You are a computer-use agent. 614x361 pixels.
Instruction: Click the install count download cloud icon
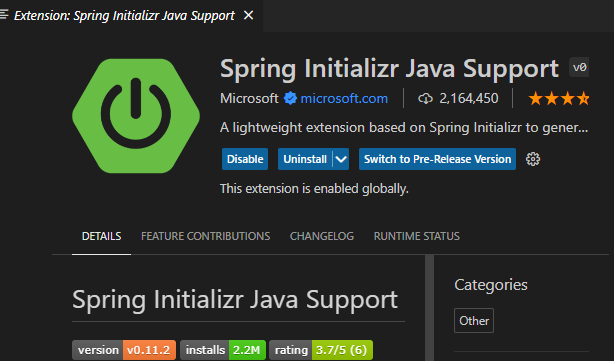(x=425, y=99)
